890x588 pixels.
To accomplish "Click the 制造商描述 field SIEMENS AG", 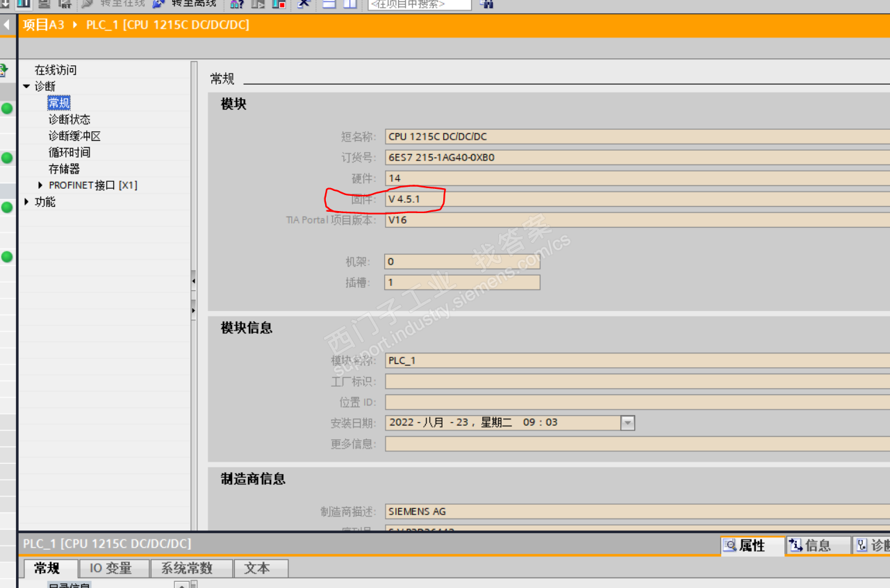I will click(x=637, y=512).
